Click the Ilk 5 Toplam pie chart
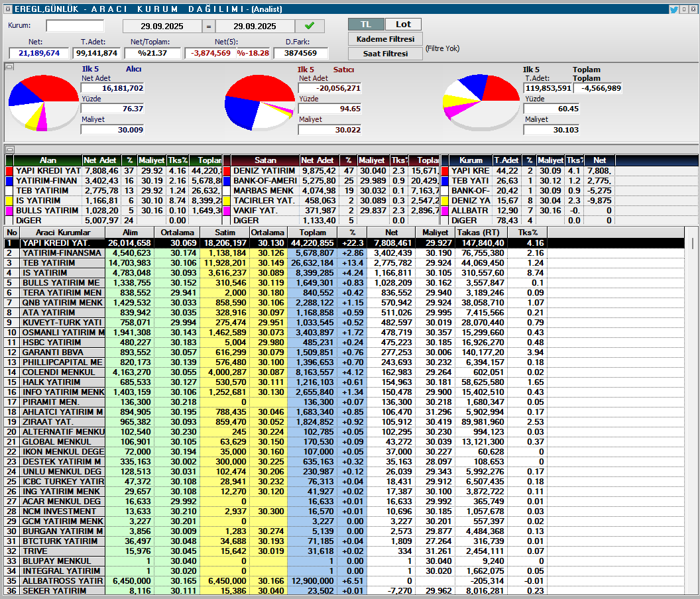 click(481, 103)
